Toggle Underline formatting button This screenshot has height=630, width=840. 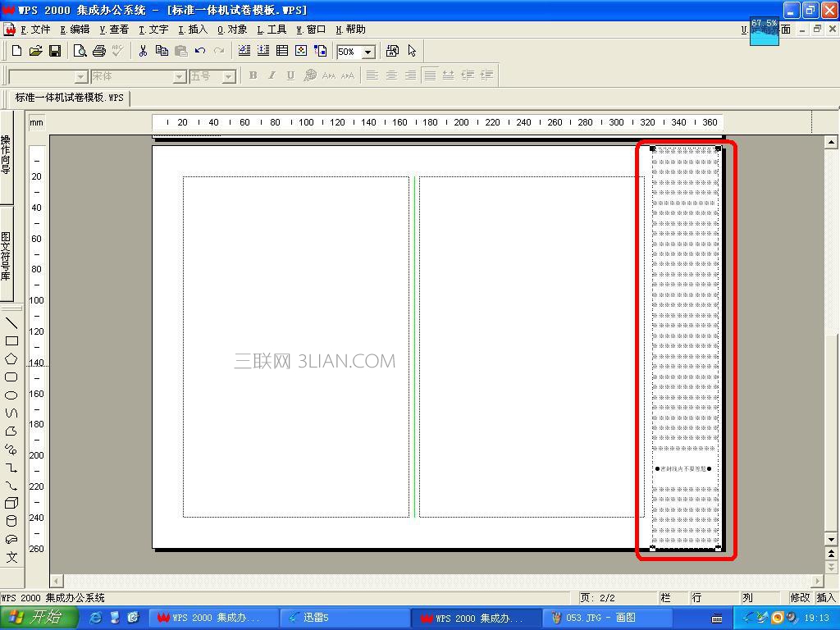coord(290,75)
